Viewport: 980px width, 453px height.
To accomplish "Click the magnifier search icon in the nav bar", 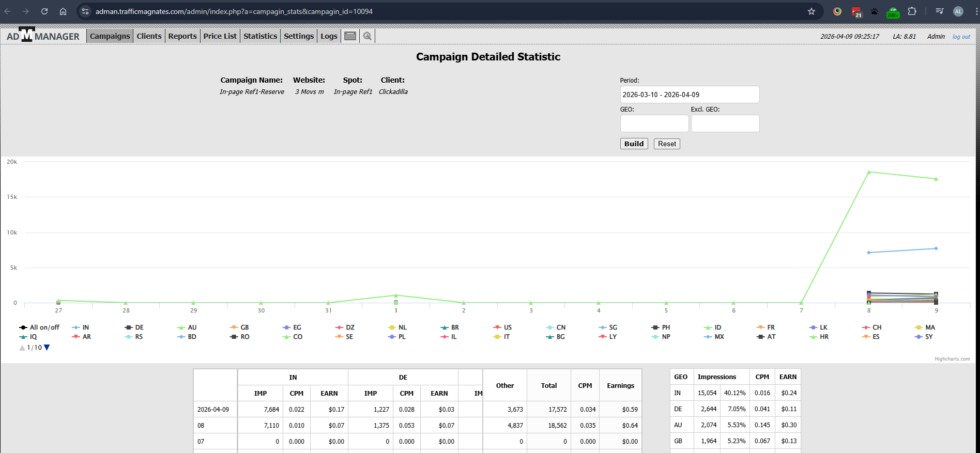I will [x=367, y=36].
